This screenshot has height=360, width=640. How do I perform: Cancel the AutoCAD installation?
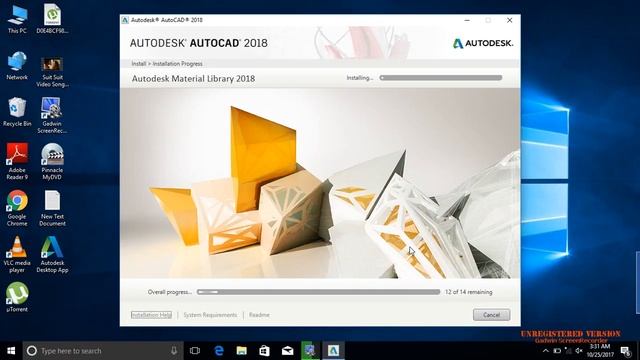click(491, 315)
